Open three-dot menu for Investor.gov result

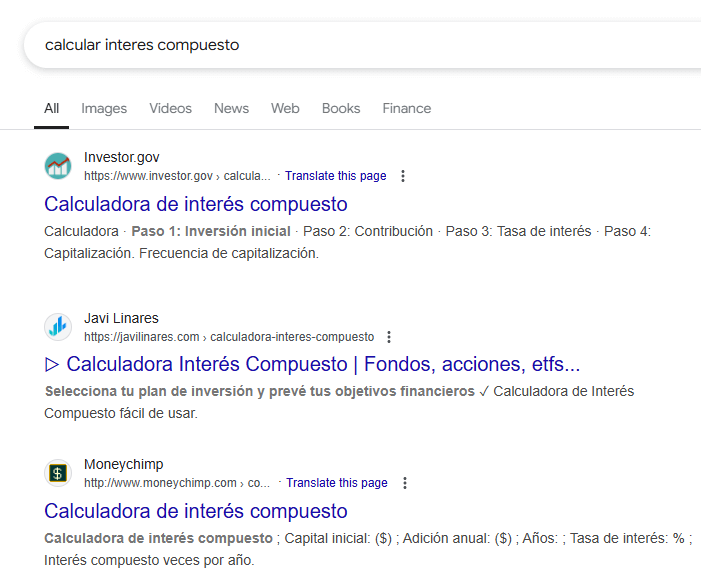403,176
